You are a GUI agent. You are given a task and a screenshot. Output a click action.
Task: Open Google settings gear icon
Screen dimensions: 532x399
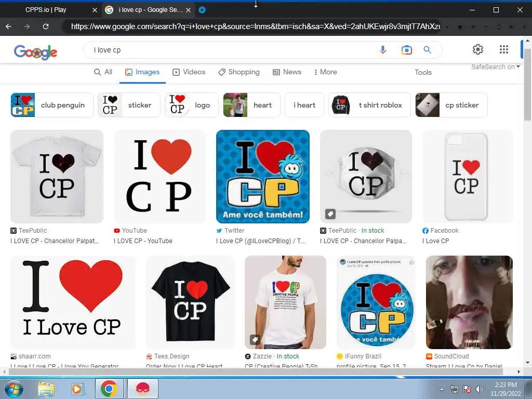[478, 49]
